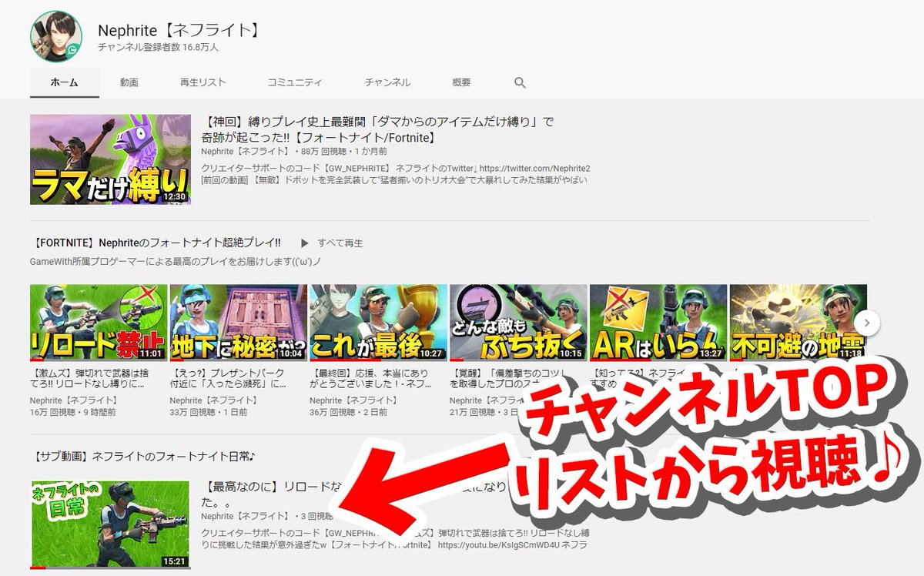This screenshot has width=924, height=576.
Task: Click channel name under 36万 回視聴 video
Action: (x=354, y=400)
